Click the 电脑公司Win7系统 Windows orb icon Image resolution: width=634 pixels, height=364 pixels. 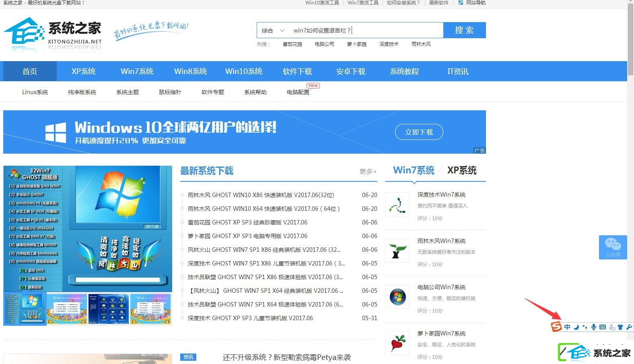pos(397,296)
